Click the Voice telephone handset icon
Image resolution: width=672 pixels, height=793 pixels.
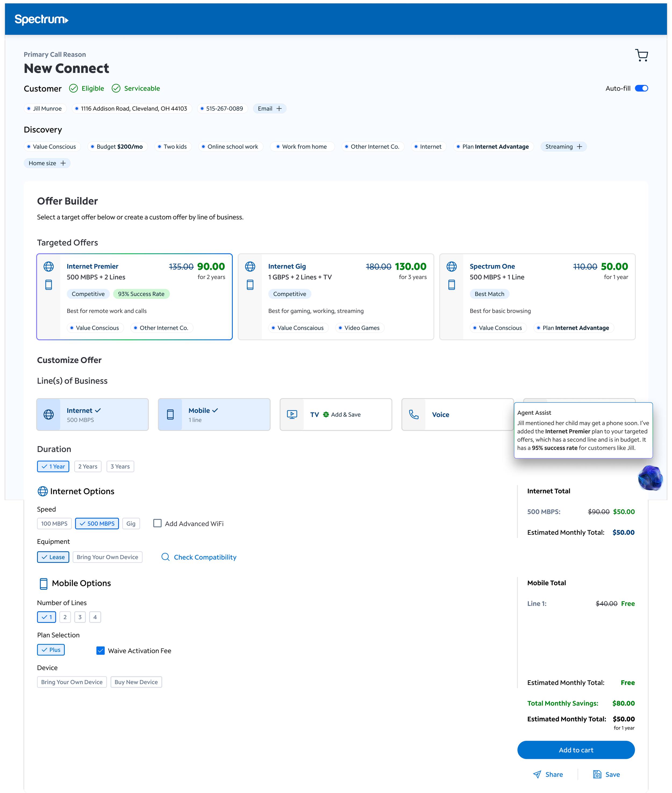point(414,415)
